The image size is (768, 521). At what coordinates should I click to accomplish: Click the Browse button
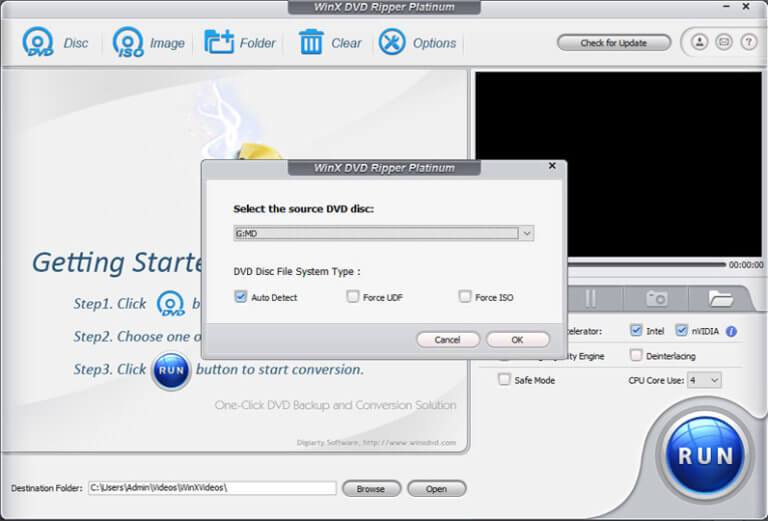coord(371,489)
